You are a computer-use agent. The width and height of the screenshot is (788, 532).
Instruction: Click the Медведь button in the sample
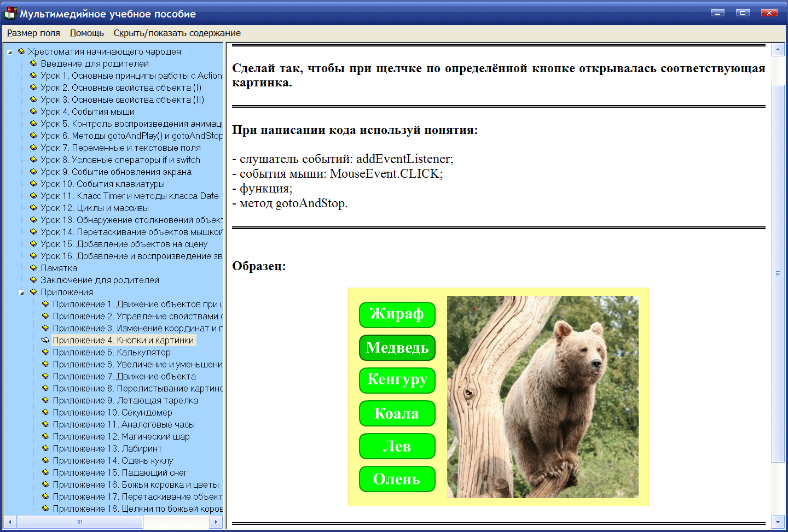pyautogui.click(x=397, y=348)
